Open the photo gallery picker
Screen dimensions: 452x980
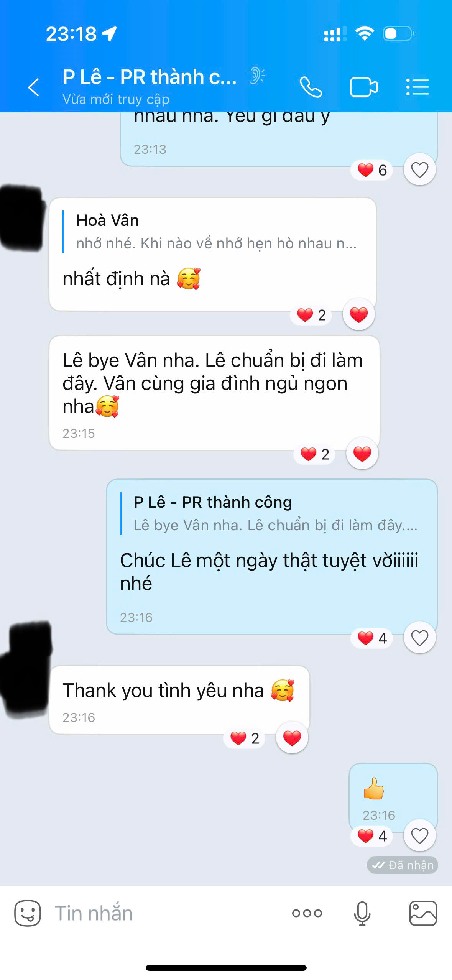point(423,913)
